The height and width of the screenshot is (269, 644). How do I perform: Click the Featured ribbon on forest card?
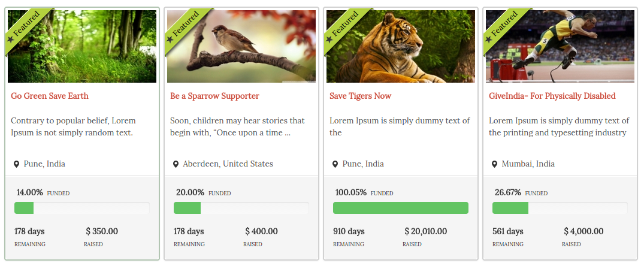(x=27, y=28)
